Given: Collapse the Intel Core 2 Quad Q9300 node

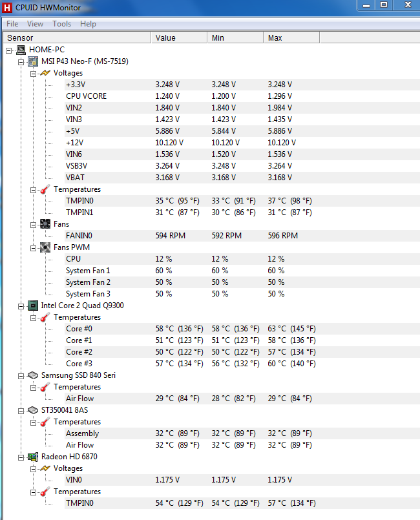Looking at the screenshot, I should pyautogui.click(x=21, y=306).
